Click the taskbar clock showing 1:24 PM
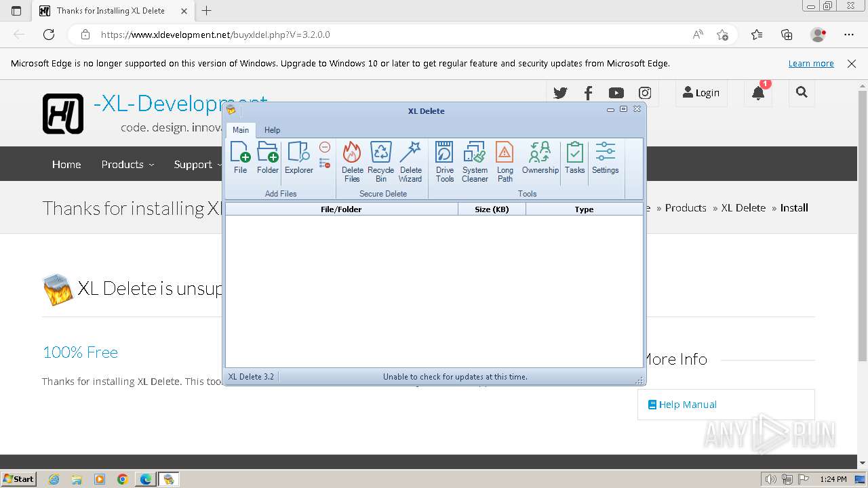The image size is (868, 488). (x=833, y=479)
